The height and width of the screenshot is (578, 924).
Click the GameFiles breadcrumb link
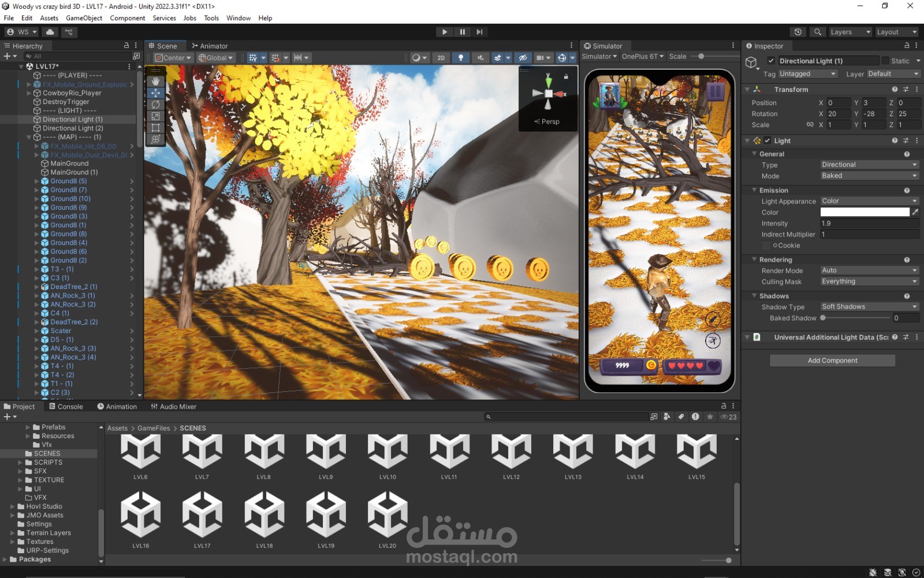click(154, 428)
